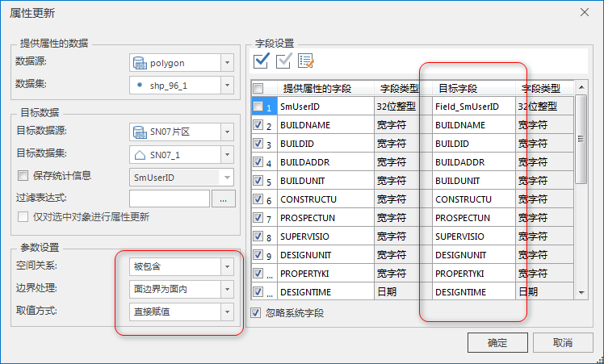604x364 pixels.
Task: Open the SmUserID statistics field dropdown
Action: click(227, 178)
